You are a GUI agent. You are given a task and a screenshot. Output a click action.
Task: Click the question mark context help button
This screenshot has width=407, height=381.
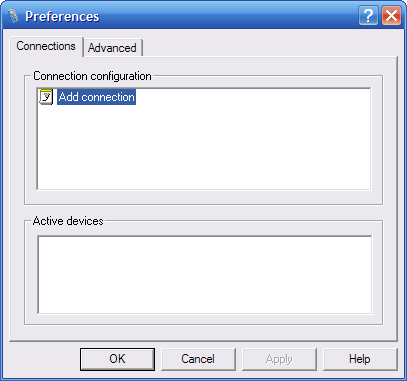pyautogui.click(x=368, y=16)
